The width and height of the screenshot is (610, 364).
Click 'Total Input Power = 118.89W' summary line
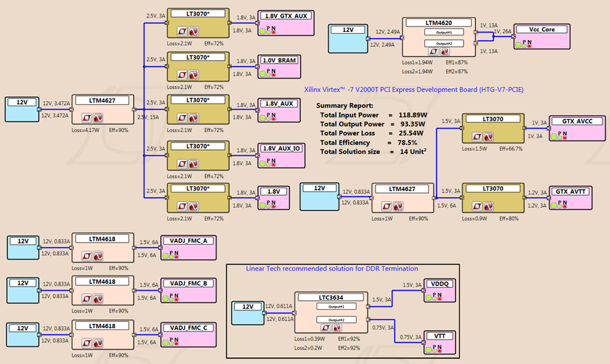[373, 115]
